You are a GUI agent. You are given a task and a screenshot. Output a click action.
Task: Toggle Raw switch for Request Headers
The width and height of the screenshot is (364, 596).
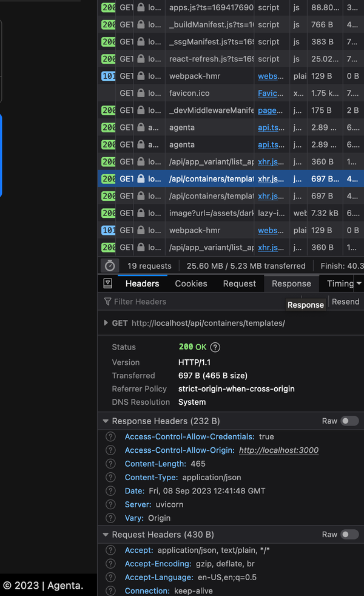(x=349, y=535)
